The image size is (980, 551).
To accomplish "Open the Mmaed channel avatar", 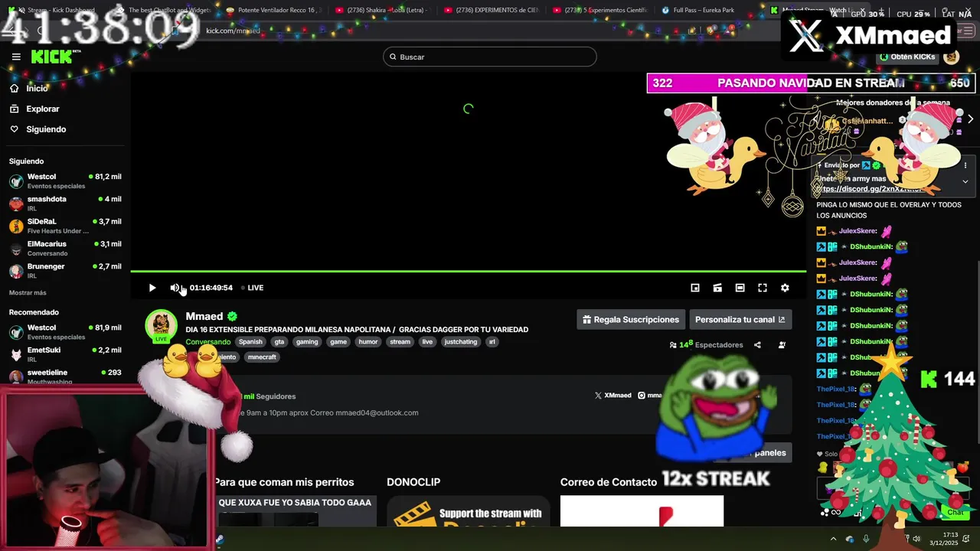I will pos(161,324).
